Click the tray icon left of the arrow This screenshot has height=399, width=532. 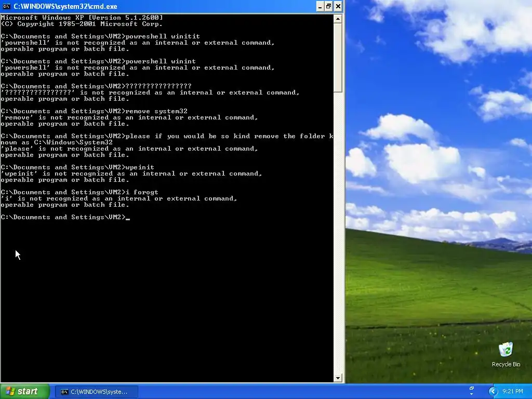(472, 391)
